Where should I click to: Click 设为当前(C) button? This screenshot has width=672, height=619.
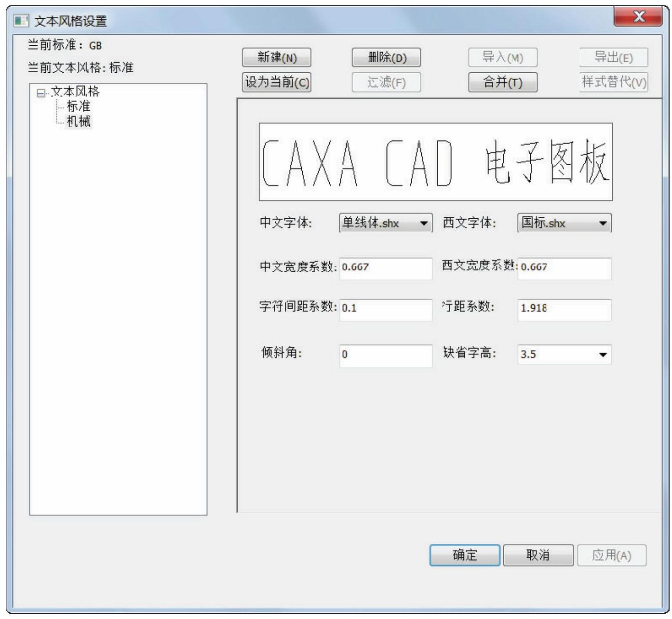pyautogui.click(x=276, y=82)
